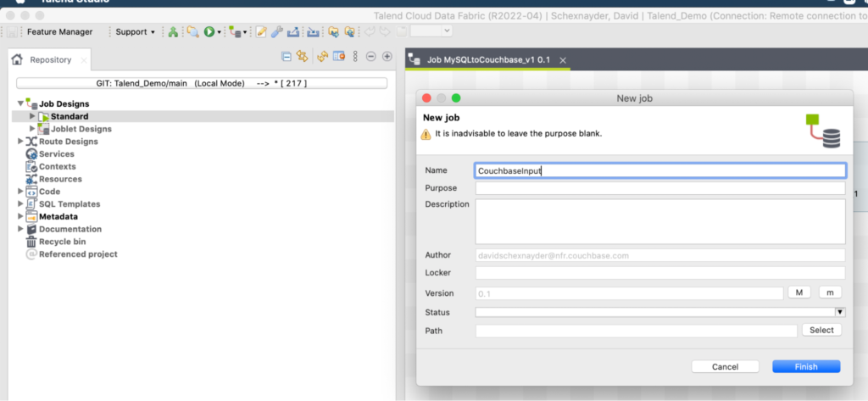
Task: Open the create job dropdown arrow
Action: 245,32
